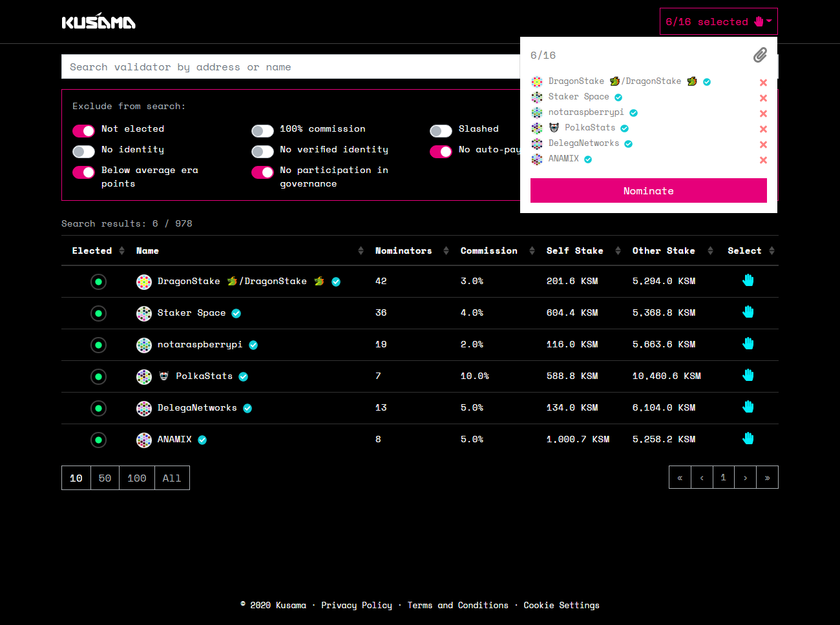Screen dimensions: 840x625
Task: Remove DragonStake from selected list
Action: pyautogui.click(x=763, y=82)
